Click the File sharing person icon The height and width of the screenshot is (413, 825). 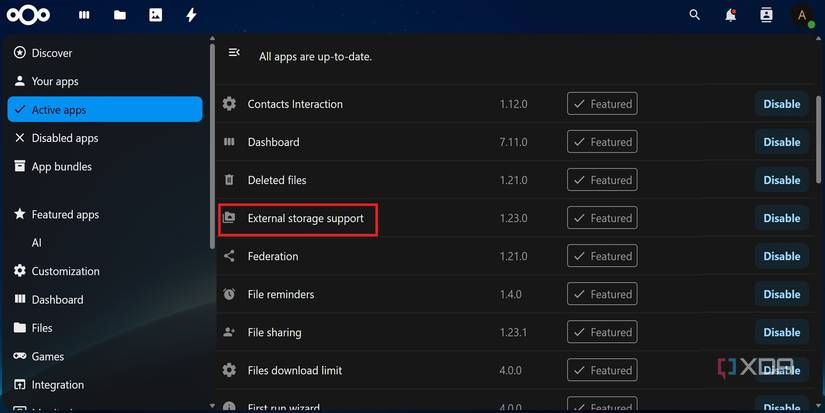pos(229,332)
